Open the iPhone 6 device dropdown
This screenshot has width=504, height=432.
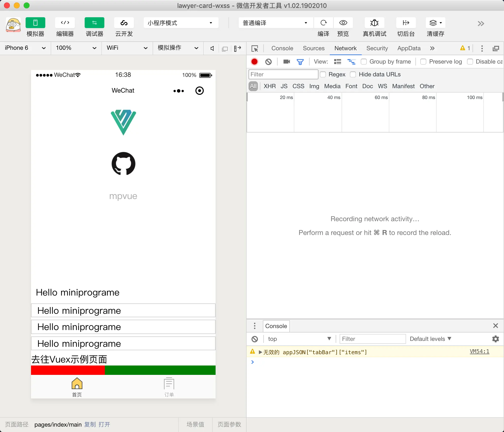pyautogui.click(x=25, y=48)
